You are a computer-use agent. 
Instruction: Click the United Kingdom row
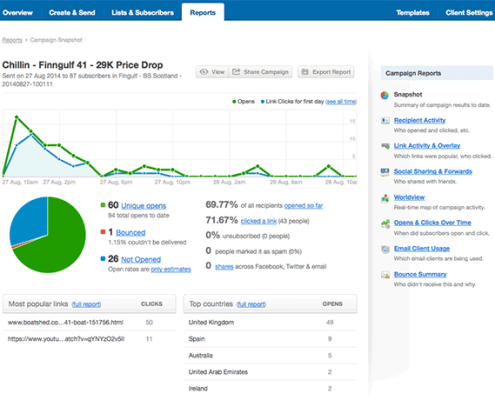270,323
